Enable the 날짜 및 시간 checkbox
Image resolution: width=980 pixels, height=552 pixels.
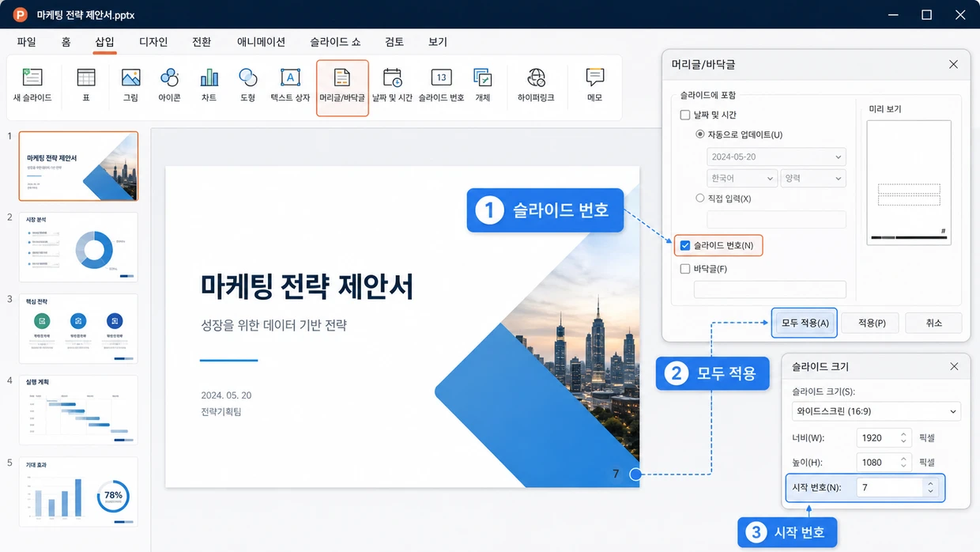point(685,115)
